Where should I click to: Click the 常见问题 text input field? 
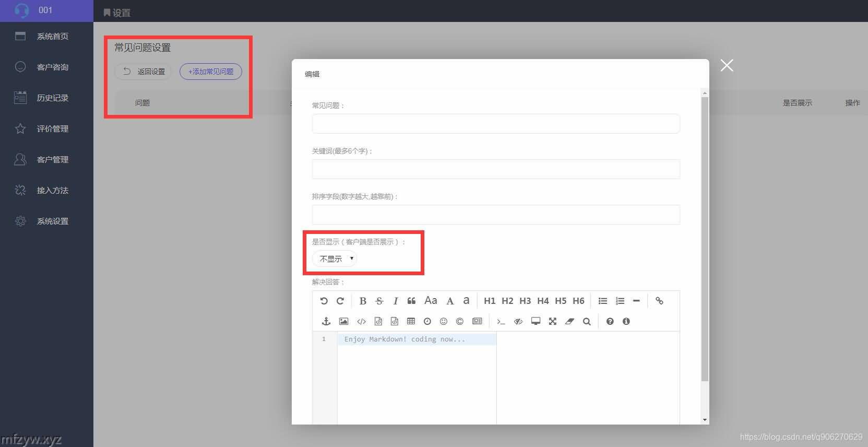496,124
